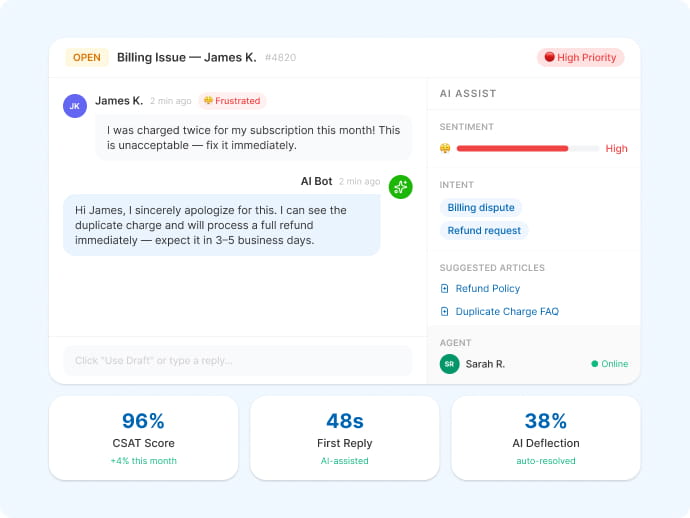Image resolution: width=690 pixels, height=518 pixels.
Task: Click the timestamp beside AI Bot
Action: (360, 181)
